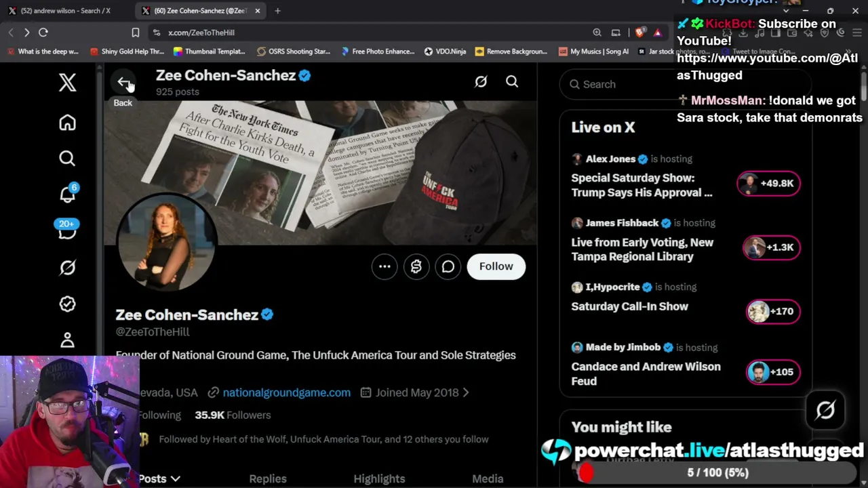Screen dimensions: 868x488
Task: Follow Zee Cohen-Sanchez
Action: click(x=496, y=266)
